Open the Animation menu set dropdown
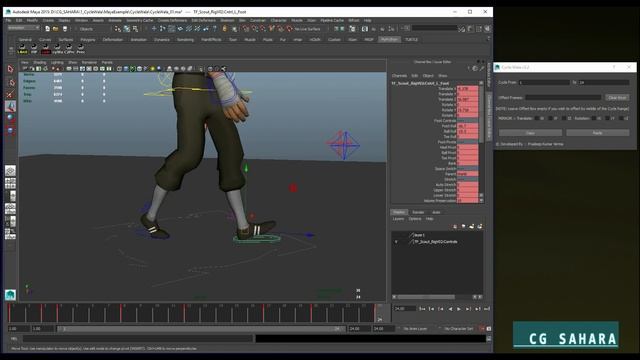 click(x=23, y=28)
